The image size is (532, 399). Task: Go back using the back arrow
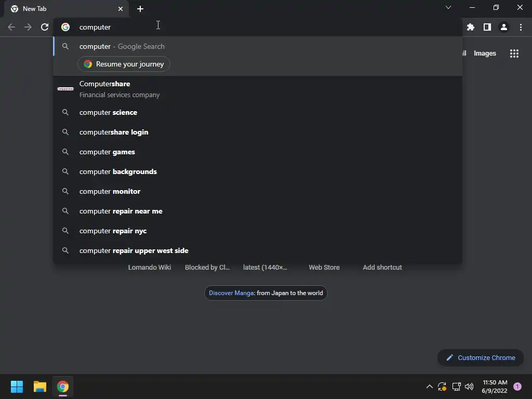point(11,27)
